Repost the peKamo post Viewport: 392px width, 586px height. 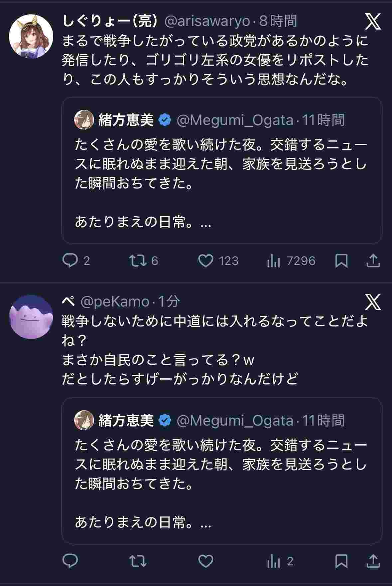pos(138,561)
